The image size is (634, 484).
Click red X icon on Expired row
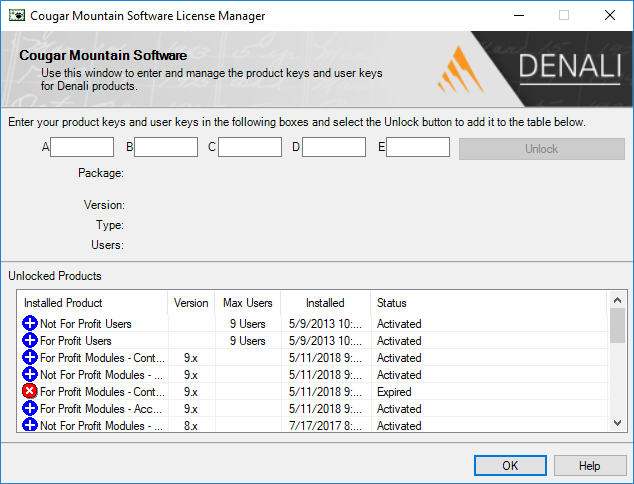click(x=30, y=391)
